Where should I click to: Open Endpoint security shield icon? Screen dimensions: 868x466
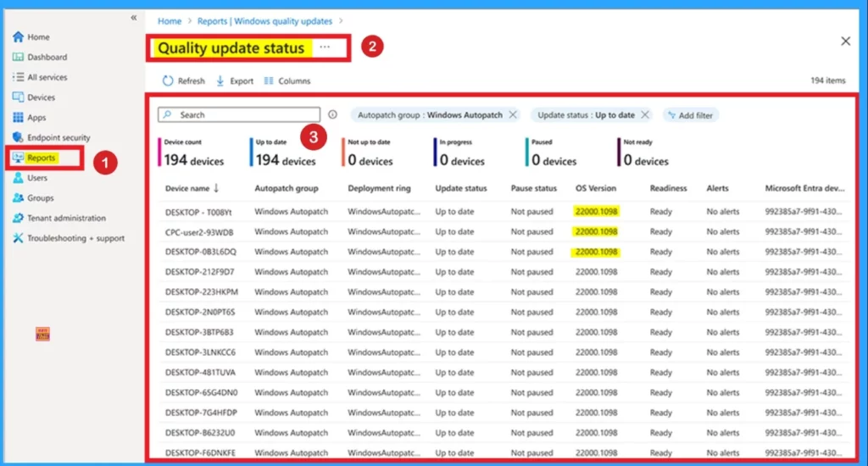click(19, 137)
